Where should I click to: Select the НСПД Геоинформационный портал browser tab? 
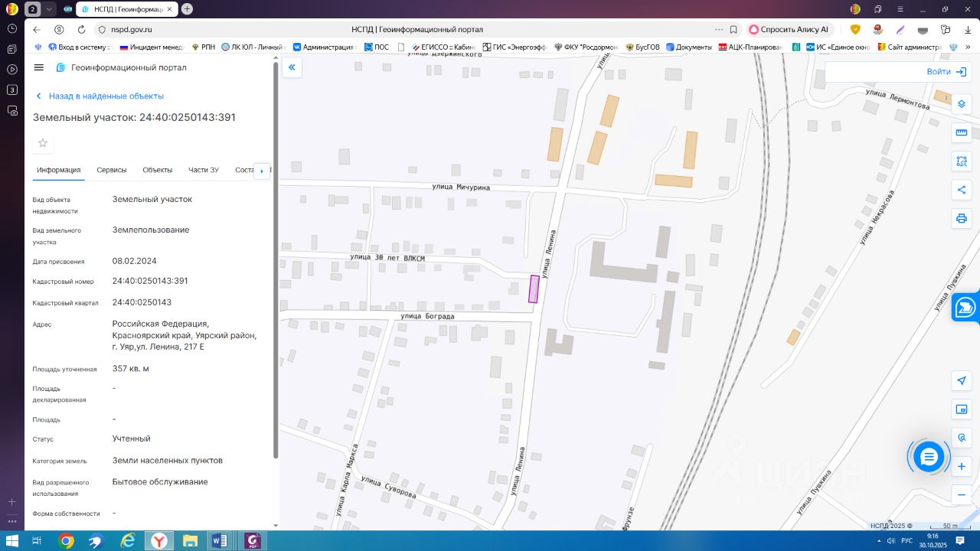click(x=127, y=9)
